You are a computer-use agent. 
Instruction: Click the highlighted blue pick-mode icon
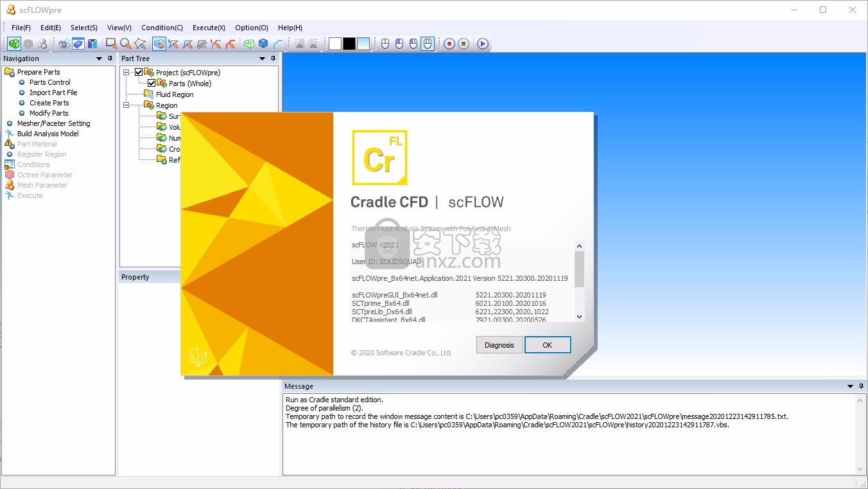(159, 44)
